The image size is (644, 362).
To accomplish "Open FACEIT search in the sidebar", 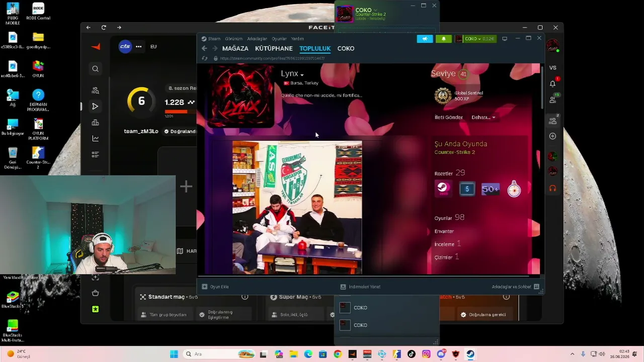I will [x=95, y=69].
